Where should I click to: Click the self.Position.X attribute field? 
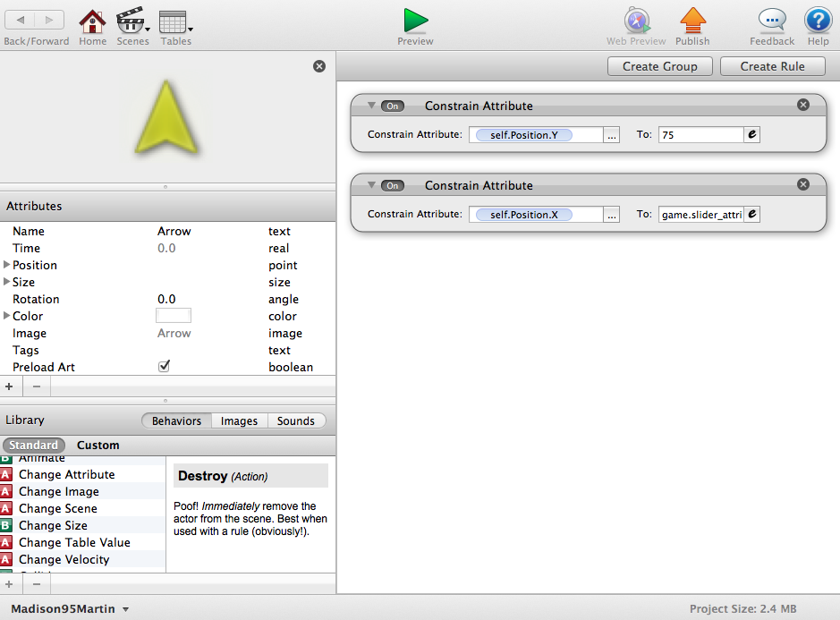(536, 215)
